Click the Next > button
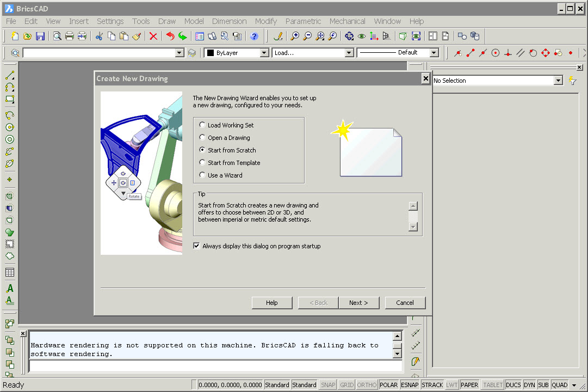Image resolution: width=588 pixels, height=392 pixels. pos(358,303)
